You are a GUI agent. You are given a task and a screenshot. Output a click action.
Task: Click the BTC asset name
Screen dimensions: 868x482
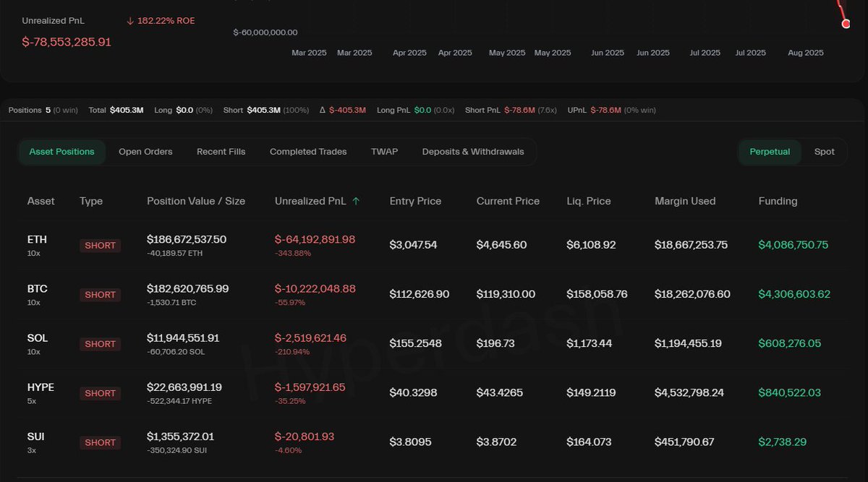pyautogui.click(x=37, y=288)
